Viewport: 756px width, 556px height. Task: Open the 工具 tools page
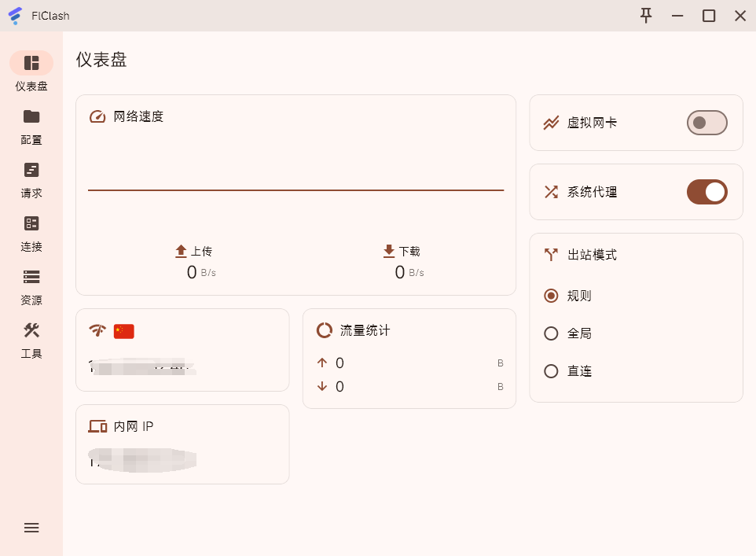(31, 331)
